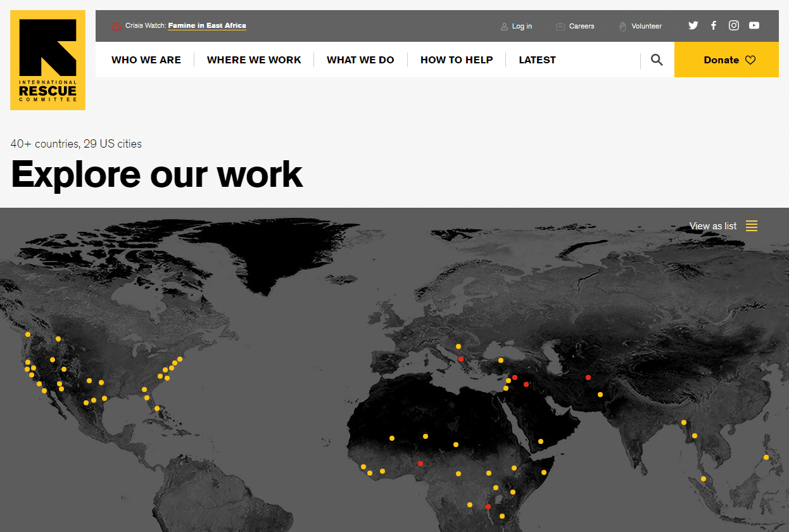Open the HOW TO HELP menu

pos(457,60)
